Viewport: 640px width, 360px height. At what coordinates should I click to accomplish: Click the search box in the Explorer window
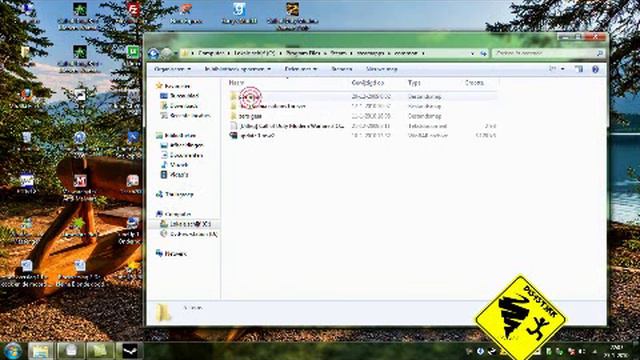pyautogui.click(x=548, y=53)
